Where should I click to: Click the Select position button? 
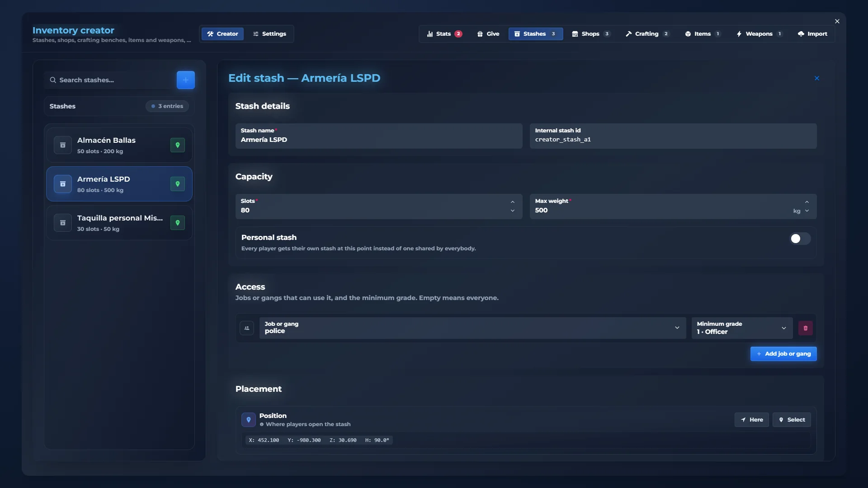tap(792, 420)
